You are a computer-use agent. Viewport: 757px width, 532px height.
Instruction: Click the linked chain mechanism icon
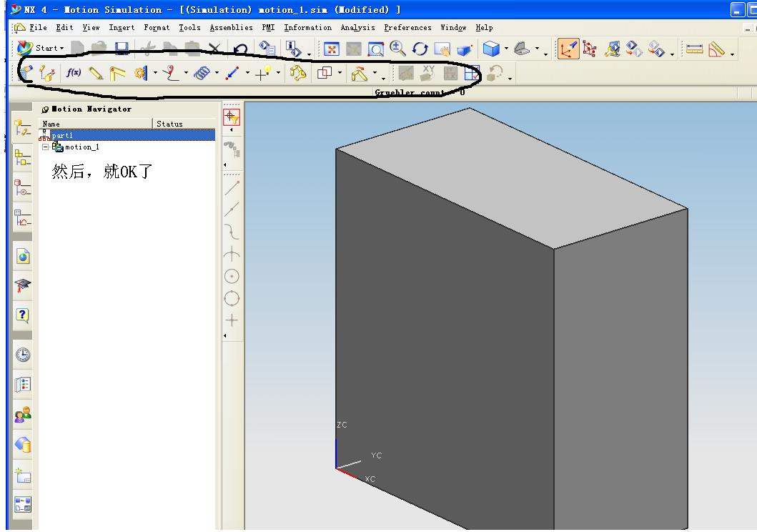(298, 73)
